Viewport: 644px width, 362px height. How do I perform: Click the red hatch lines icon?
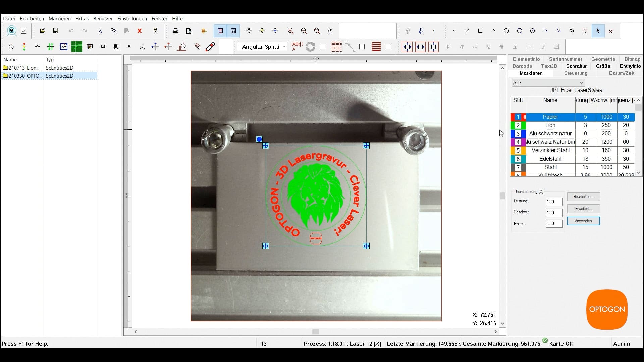[x=376, y=47]
